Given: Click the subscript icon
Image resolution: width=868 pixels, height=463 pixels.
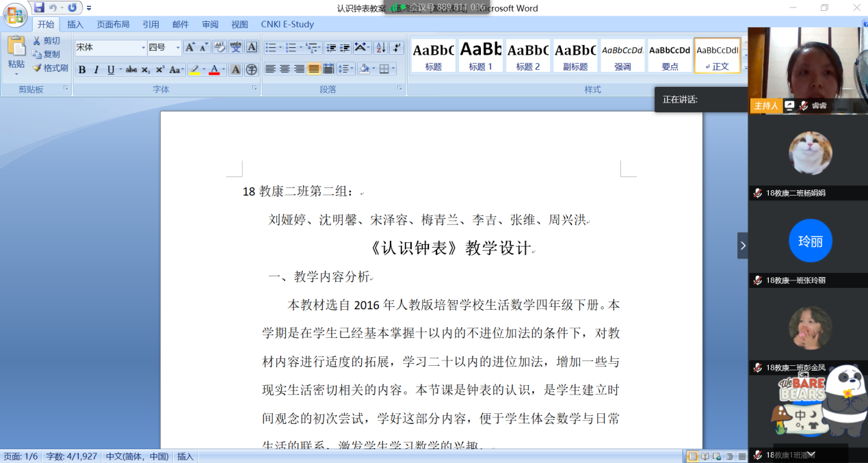Looking at the screenshot, I should [x=145, y=68].
